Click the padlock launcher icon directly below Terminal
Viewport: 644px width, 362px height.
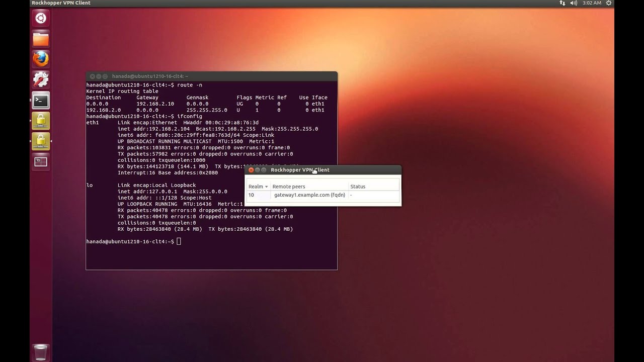41,121
